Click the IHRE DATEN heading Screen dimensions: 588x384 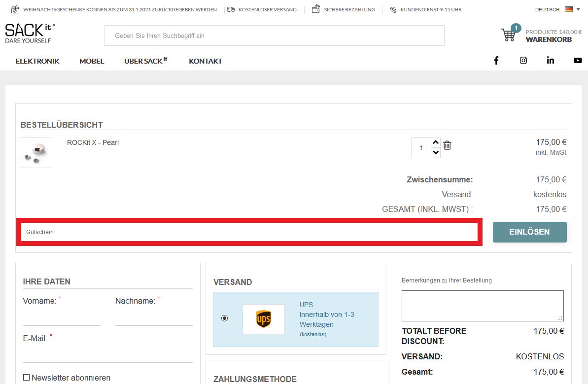(x=46, y=281)
